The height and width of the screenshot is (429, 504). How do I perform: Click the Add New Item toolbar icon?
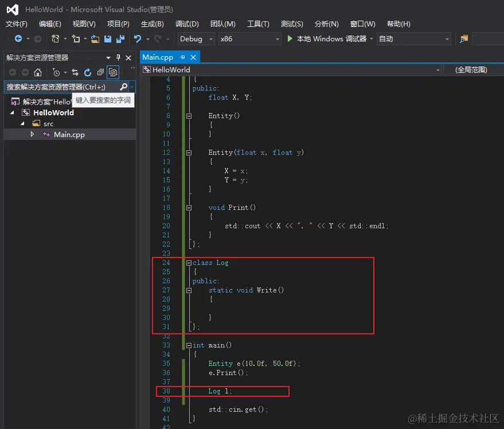click(76, 39)
